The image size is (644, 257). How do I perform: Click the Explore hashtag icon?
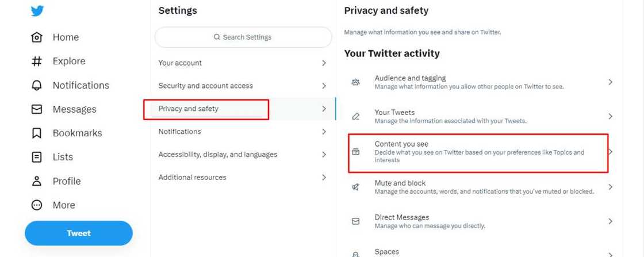[x=37, y=62]
